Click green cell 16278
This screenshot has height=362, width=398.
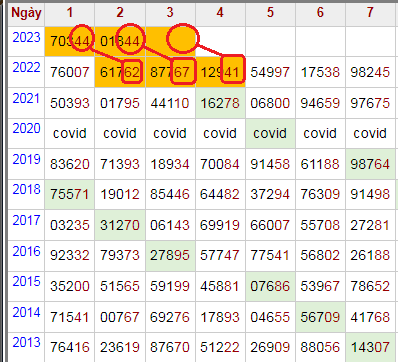pos(220,103)
